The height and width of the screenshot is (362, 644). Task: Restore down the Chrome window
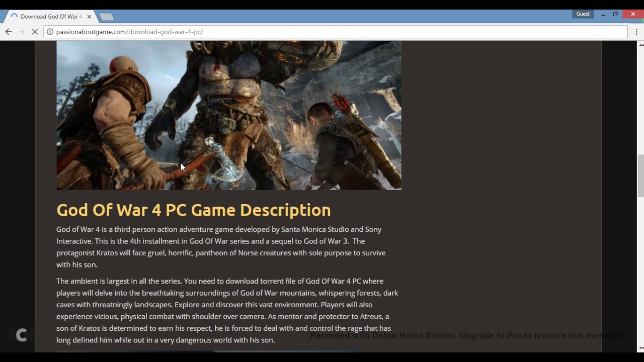(x=615, y=15)
